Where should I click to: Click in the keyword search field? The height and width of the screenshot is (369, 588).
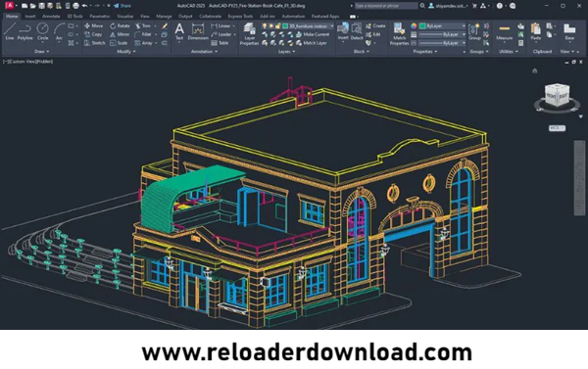tap(386, 6)
